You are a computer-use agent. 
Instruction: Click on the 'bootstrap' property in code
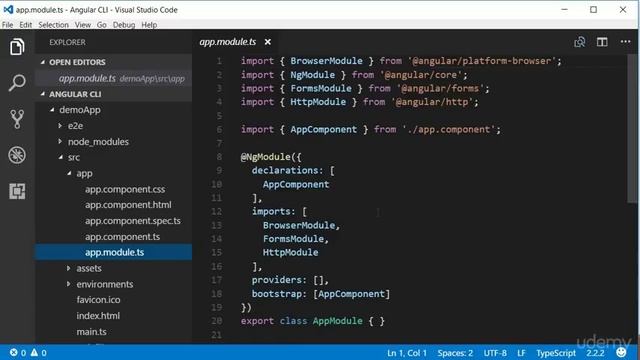[x=276, y=294]
